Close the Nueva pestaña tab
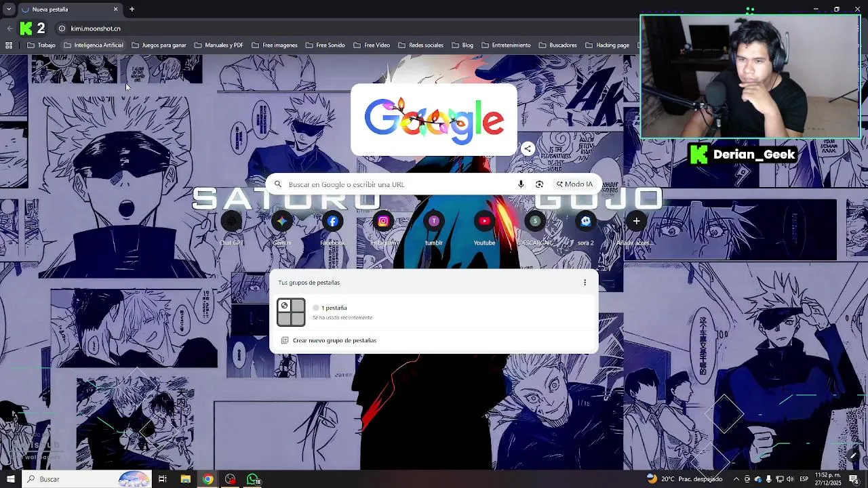This screenshot has width=868, height=488. point(115,9)
